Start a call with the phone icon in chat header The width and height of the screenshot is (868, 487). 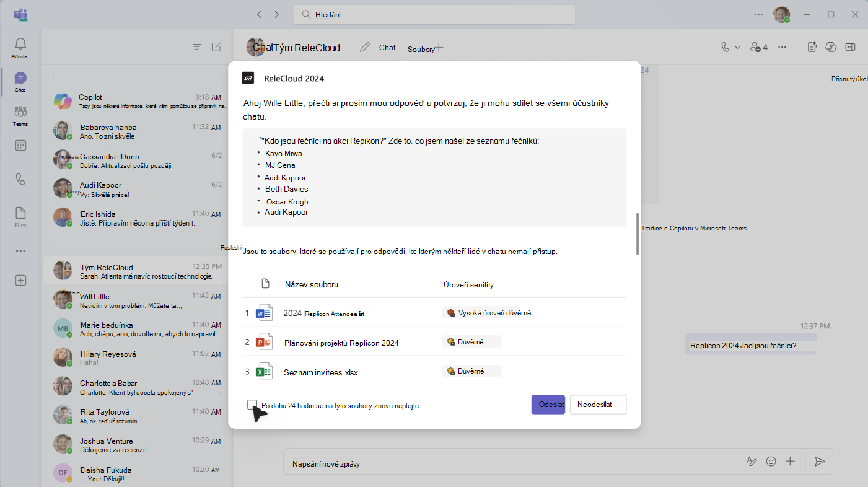coord(726,47)
